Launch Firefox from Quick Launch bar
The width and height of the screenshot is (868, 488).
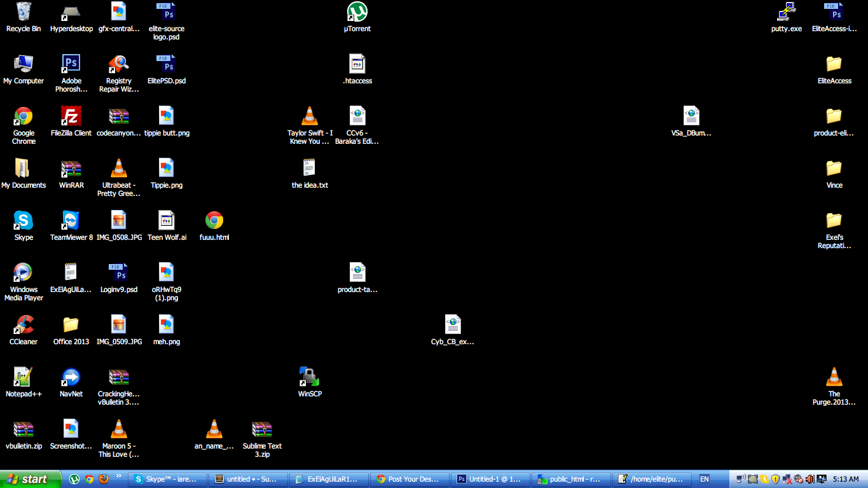coord(104,479)
